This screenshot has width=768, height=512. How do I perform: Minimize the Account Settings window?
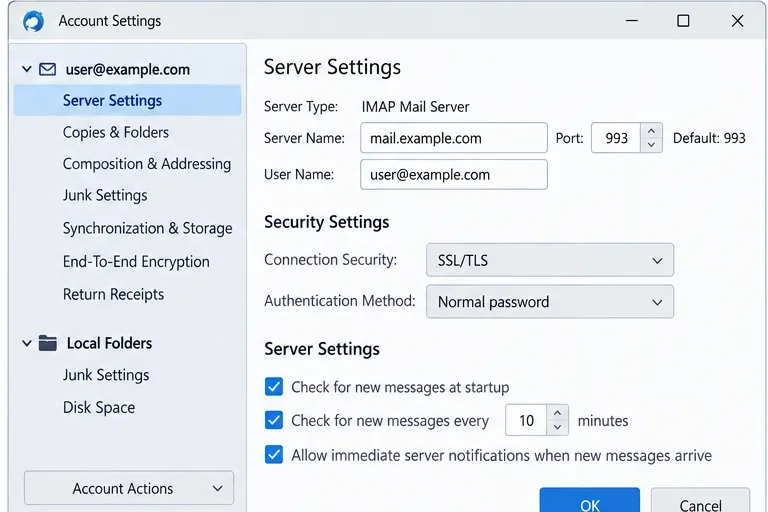point(632,21)
